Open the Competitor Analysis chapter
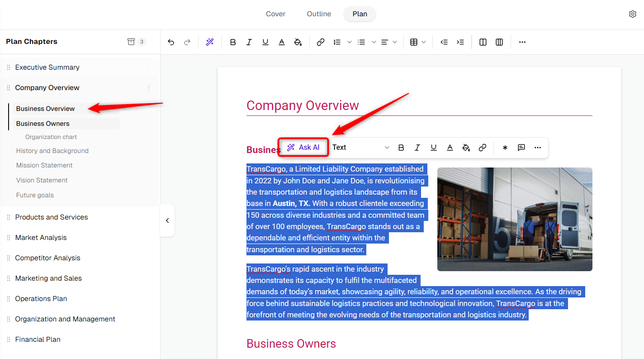The height and width of the screenshot is (359, 644). (48, 258)
